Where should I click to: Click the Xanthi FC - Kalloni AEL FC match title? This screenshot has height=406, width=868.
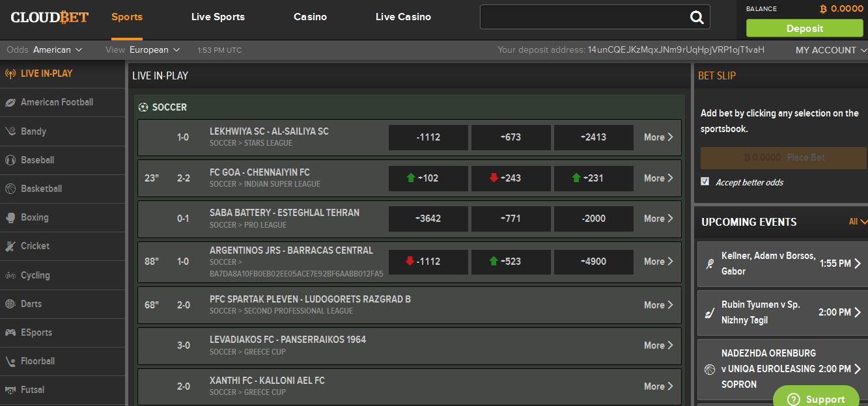[x=267, y=381]
